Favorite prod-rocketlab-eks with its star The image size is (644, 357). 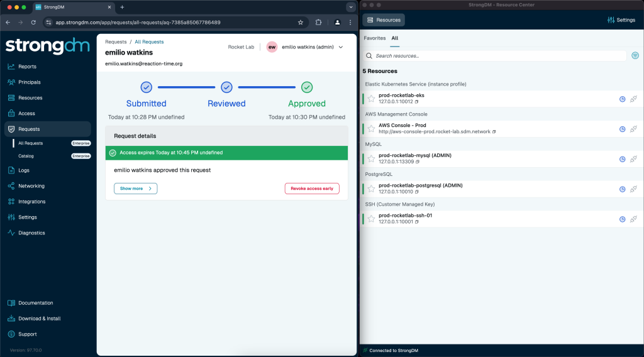(371, 99)
